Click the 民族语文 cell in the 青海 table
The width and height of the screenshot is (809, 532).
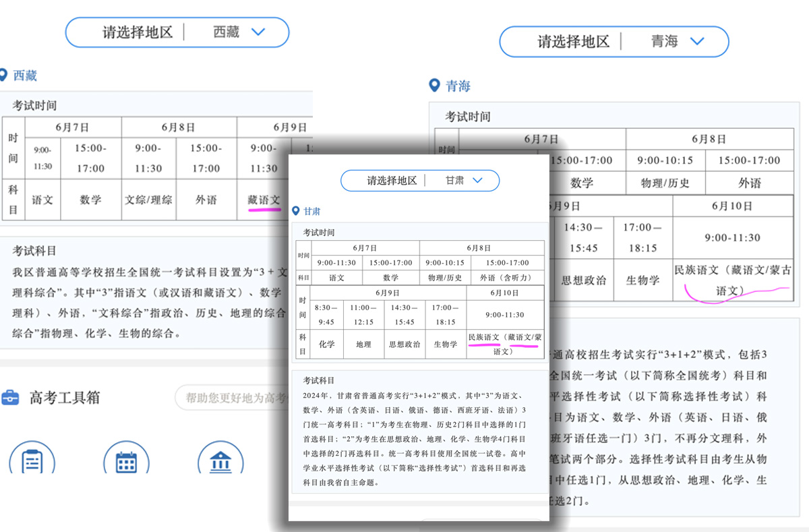pos(733,280)
